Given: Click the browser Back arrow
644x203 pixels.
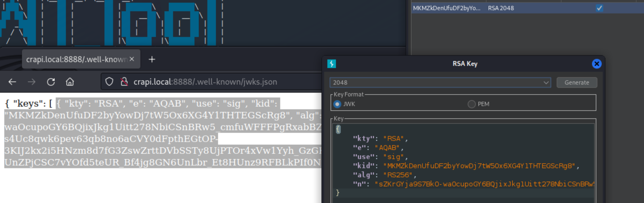Looking at the screenshot, I should tap(12, 82).
